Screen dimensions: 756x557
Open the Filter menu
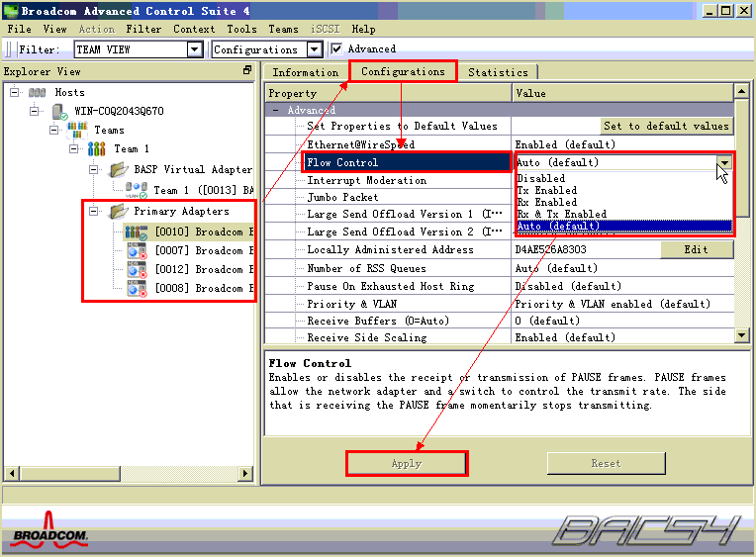click(x=143, y=29)
